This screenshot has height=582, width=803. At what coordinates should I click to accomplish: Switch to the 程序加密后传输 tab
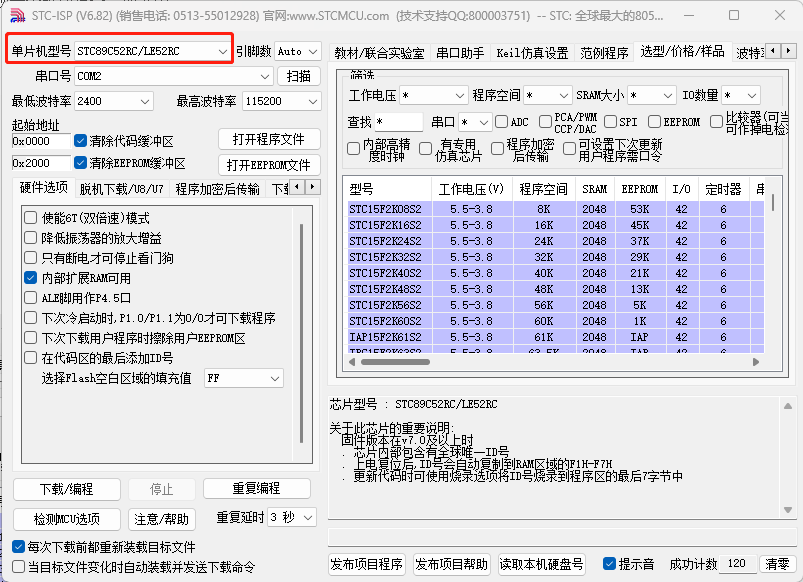[217, 189]
